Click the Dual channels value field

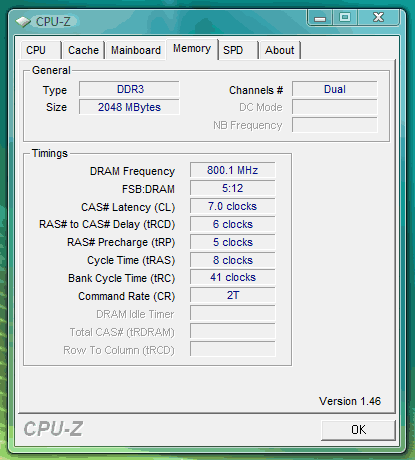[335, 89]
